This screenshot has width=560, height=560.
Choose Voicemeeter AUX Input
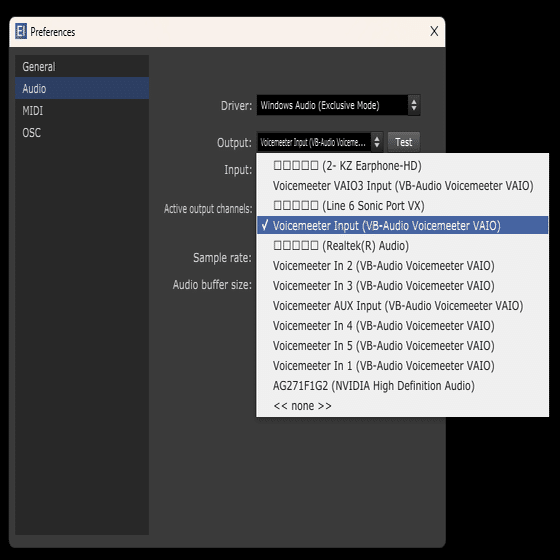click(x=402, y=306)
